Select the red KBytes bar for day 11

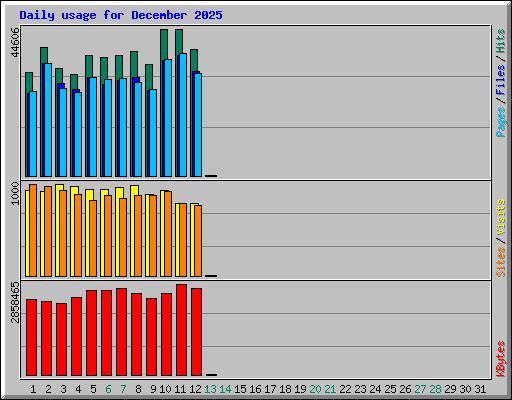pyautogui.click(x=181, y=330)
